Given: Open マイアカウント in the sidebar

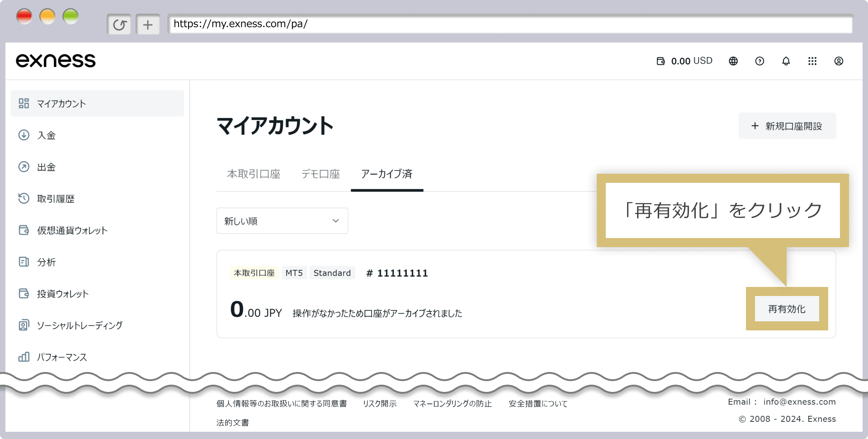Looking at the screenshot, I should point(97,103).
